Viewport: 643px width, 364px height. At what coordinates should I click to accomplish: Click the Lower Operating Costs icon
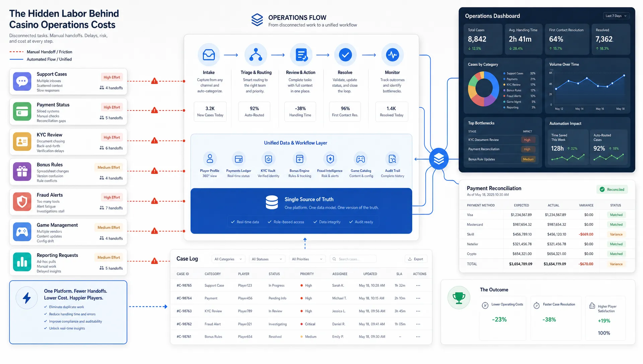pos(485,305)
